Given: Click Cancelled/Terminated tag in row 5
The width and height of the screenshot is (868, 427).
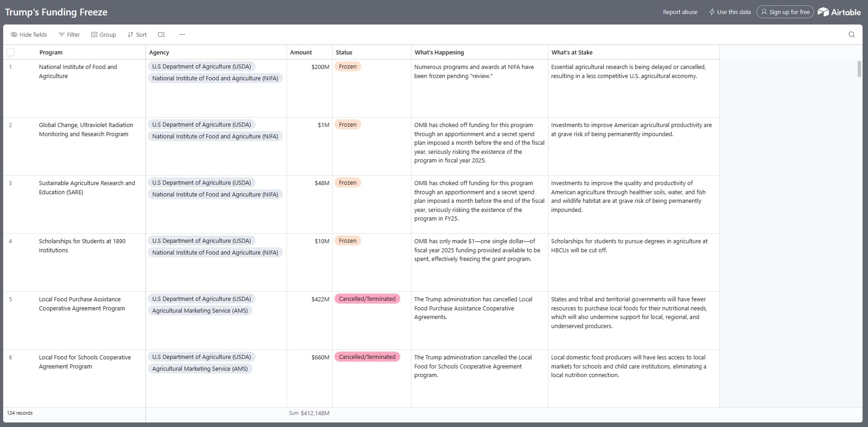Looking at the screenshot, I should click(367, 299).
